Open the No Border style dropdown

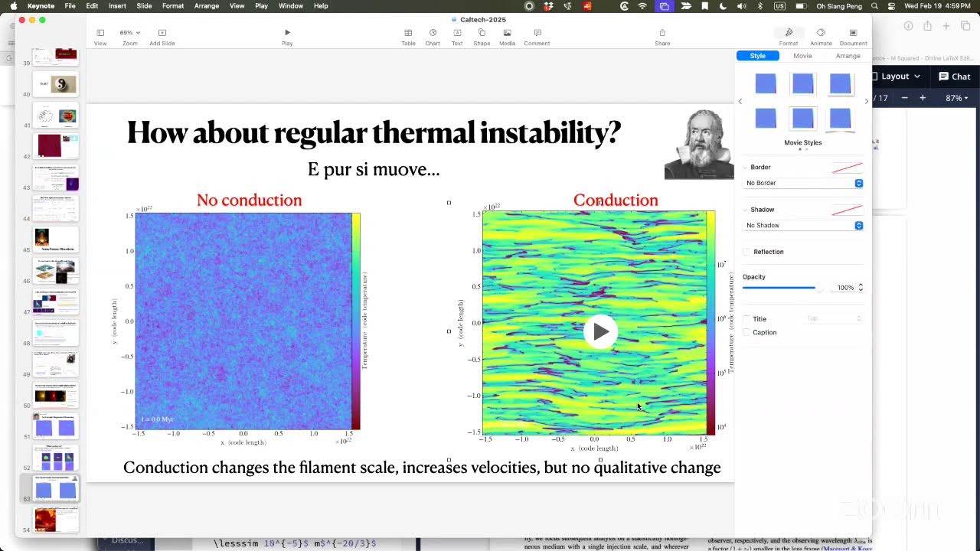click(803, 183)
